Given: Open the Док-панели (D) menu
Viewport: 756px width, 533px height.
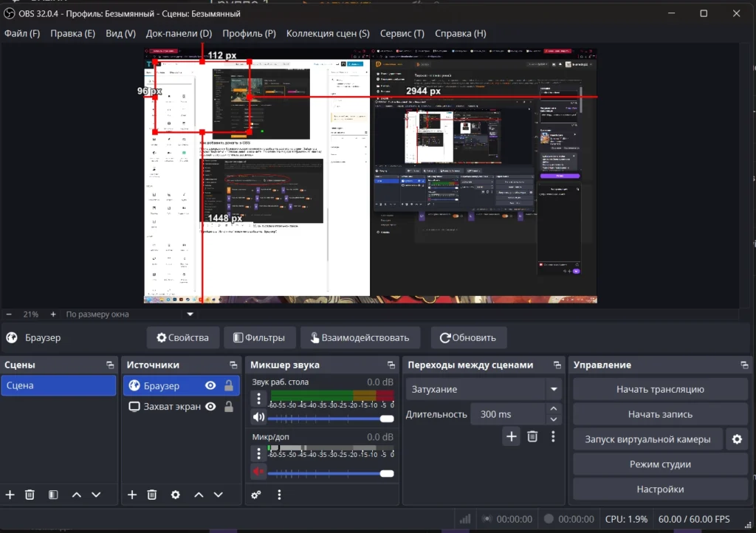Looking at the screenshot, I should (x=179, y=33).
